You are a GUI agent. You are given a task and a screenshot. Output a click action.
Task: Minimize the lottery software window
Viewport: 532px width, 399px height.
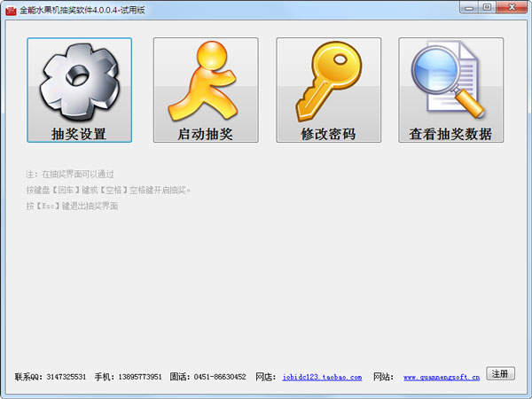[469, 7]
